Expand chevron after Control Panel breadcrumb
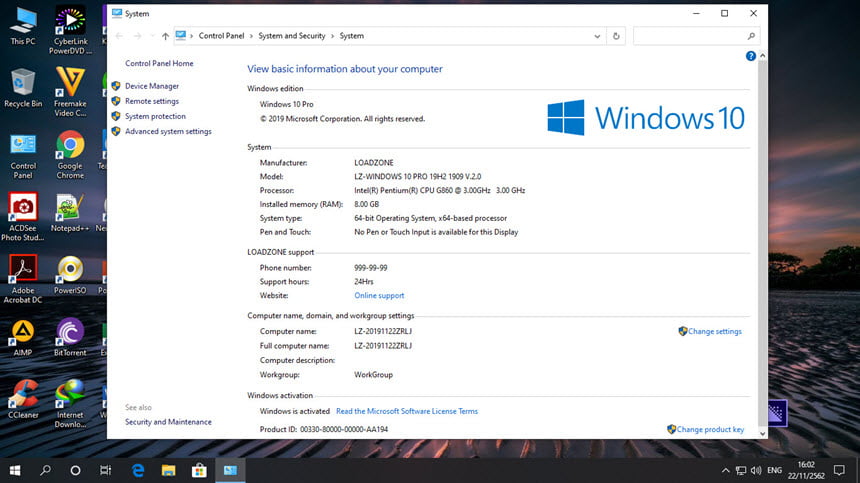Viewport: 860px width, 483px height. [x=251, y=36]
